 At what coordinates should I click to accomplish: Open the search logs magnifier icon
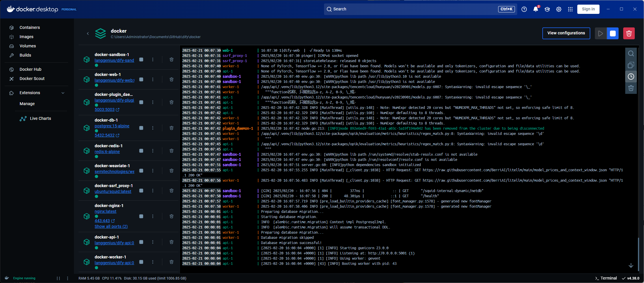(631, 53)
